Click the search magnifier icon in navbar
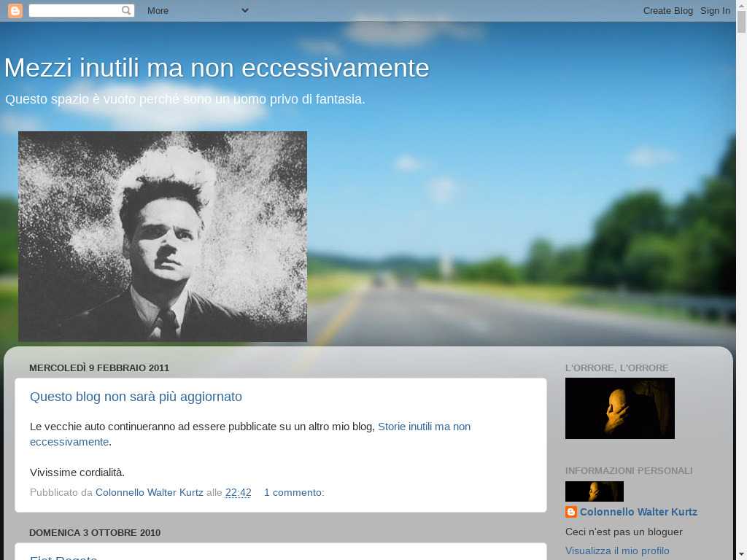Screen dimensions: 747x560 tap(126, 10)
